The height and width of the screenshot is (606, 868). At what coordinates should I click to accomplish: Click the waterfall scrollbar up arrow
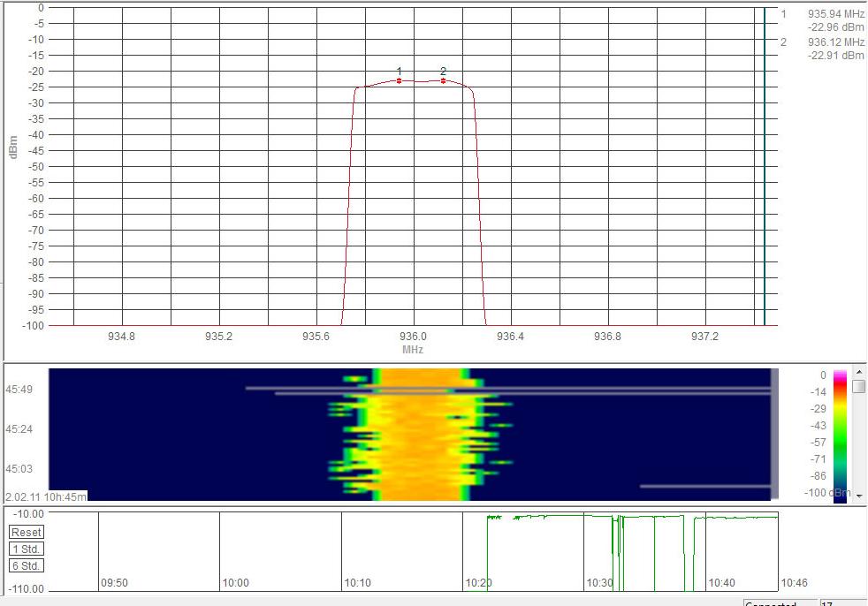point(858,373)
